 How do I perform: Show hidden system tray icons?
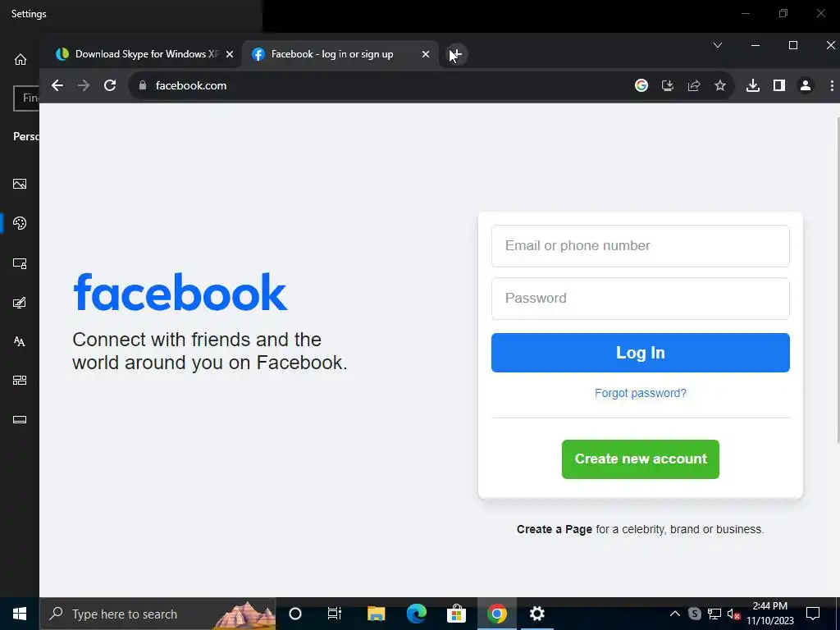[675, 614]
